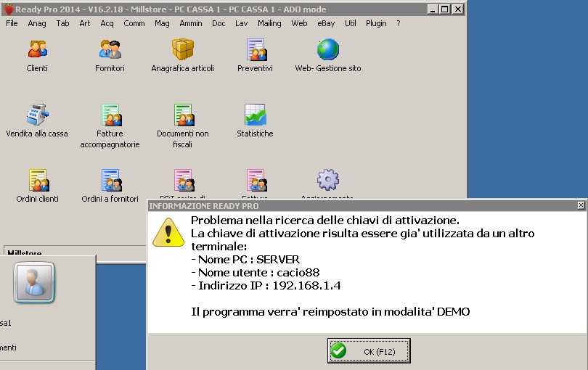Minimize the Ready Pro main window
The height and width of the screenshot is (370, 588).
coord(433,9)
